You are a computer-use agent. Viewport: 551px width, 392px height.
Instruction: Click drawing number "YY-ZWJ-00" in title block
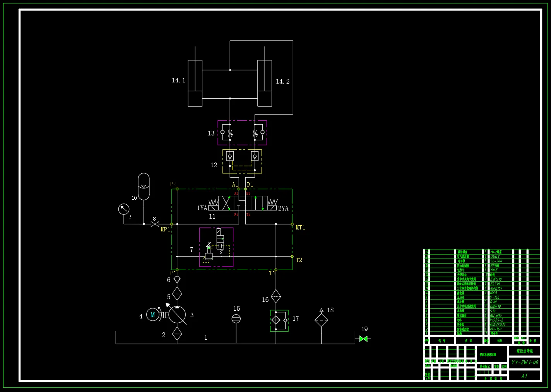coord(525,363)
